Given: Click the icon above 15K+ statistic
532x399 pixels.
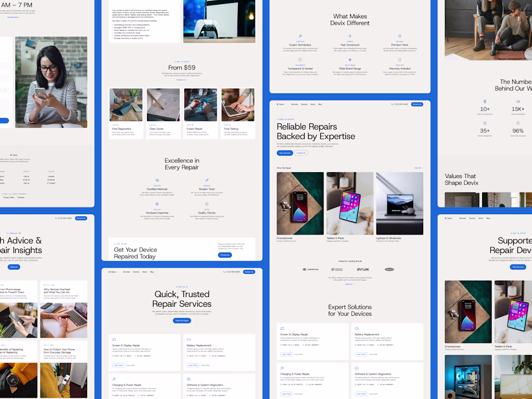Looking at the screenshot, I should click(x=518, y=102).
